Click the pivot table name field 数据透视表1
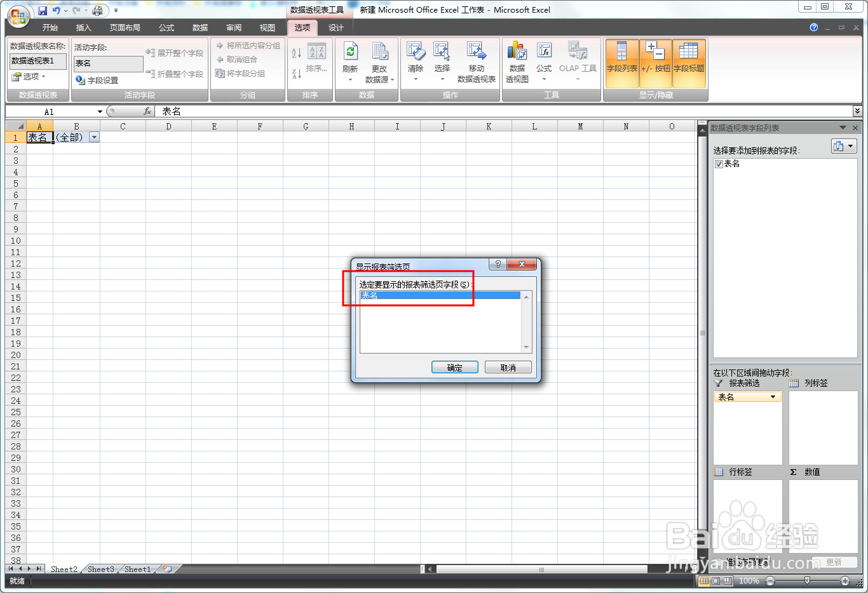The height and width of the screenshot is (593, 868). [38, 61]
